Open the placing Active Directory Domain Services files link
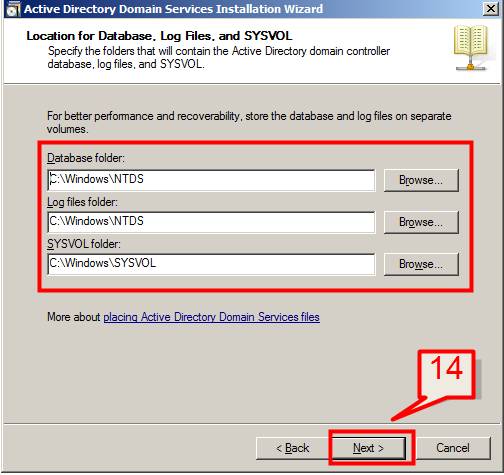Screen dimensions: 504x475 pyautogui.click(x=211, y=317)
